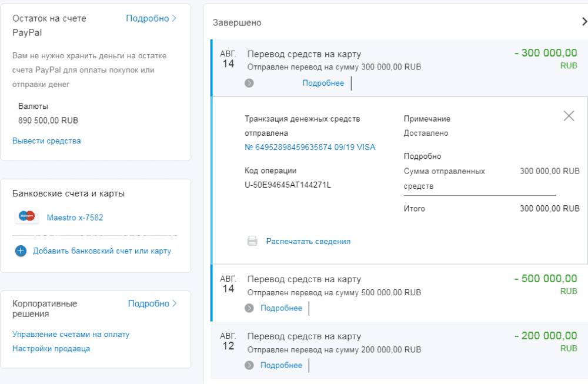Click Подробнее in Aug 12 200 000,00 transfer
The image size is (588, 384).
281,365
